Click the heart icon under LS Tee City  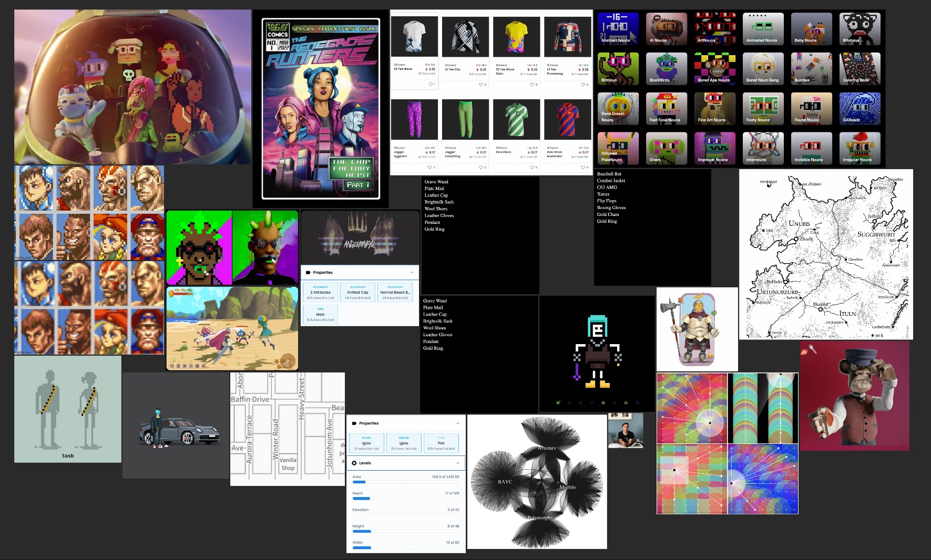click(480, 84)
